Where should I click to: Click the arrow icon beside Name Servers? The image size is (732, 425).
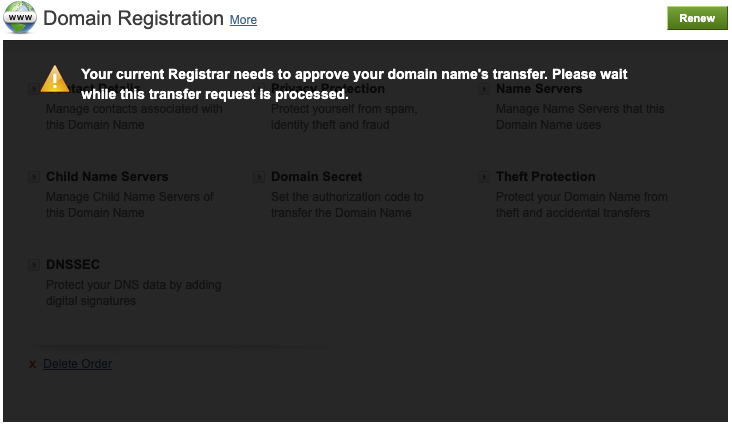pos(485,89)
